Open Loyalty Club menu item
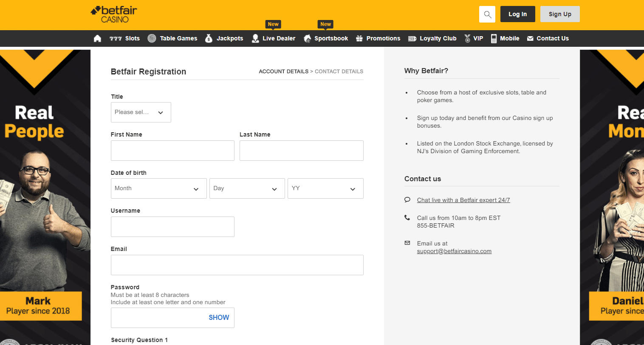The image size is (644, 345). (x=438, y=38)
